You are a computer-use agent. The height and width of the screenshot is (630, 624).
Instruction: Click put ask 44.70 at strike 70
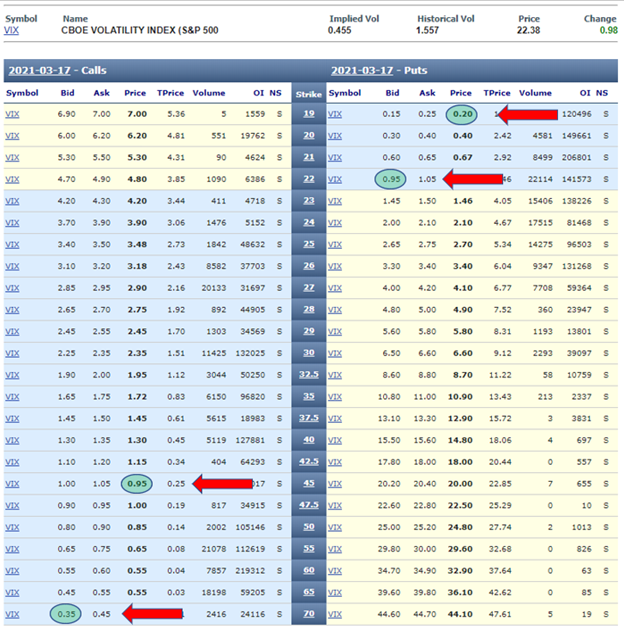425,614
